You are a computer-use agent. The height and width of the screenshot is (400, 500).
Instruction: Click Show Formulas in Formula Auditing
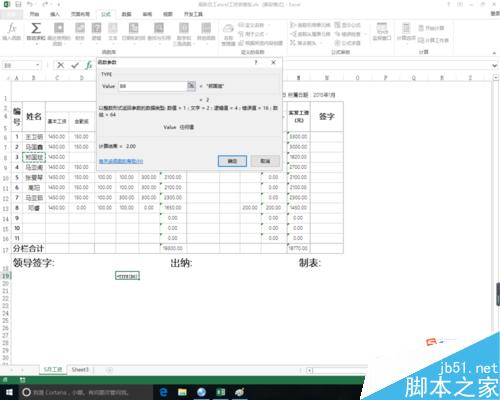[x=347, y=25]
